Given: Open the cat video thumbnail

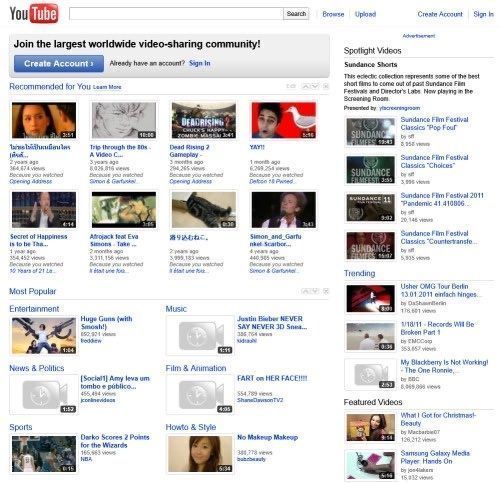Looking at the screenshot, I should 204,210.
